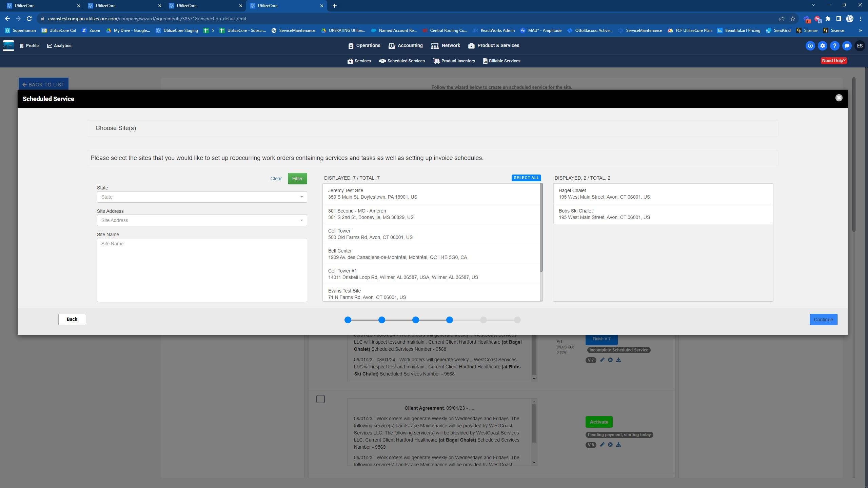
Task: Bookmark page with star icon
Action: point(792,19)
